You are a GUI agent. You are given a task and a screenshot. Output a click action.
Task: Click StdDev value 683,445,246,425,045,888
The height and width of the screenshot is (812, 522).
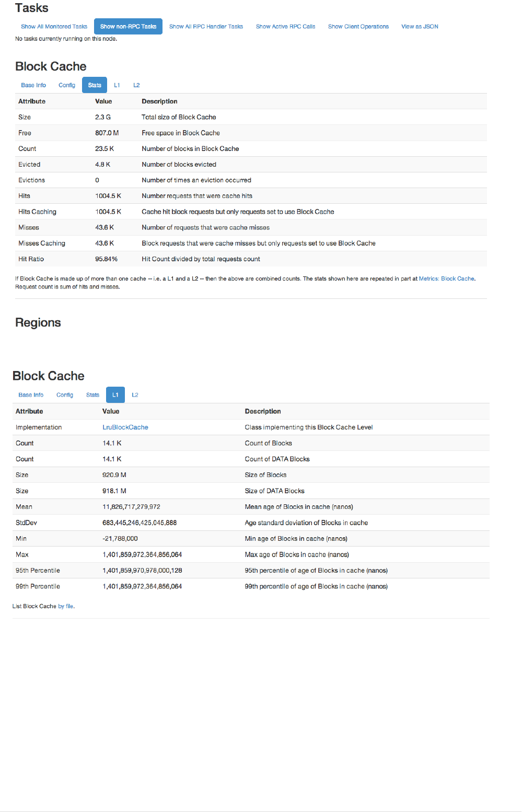140,523
